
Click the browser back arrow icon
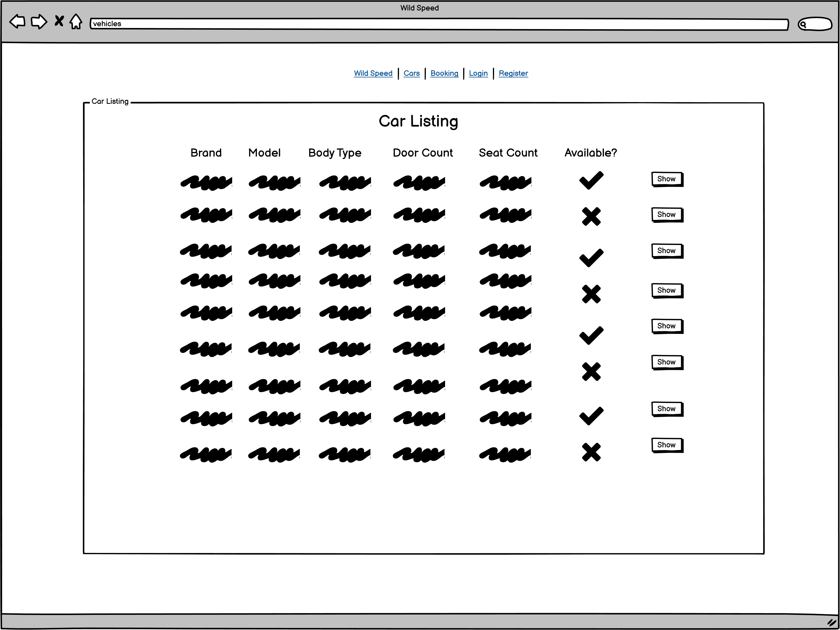coord(17,21)
